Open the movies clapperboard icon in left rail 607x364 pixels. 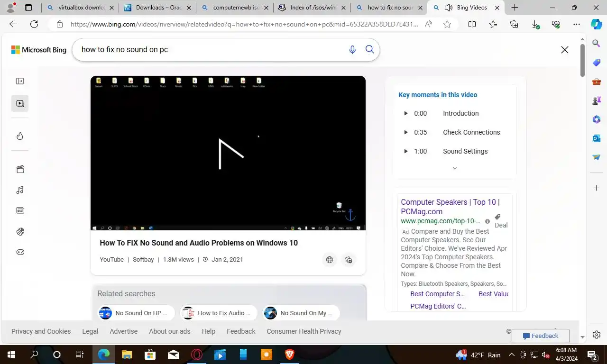(x=20, y=169)
